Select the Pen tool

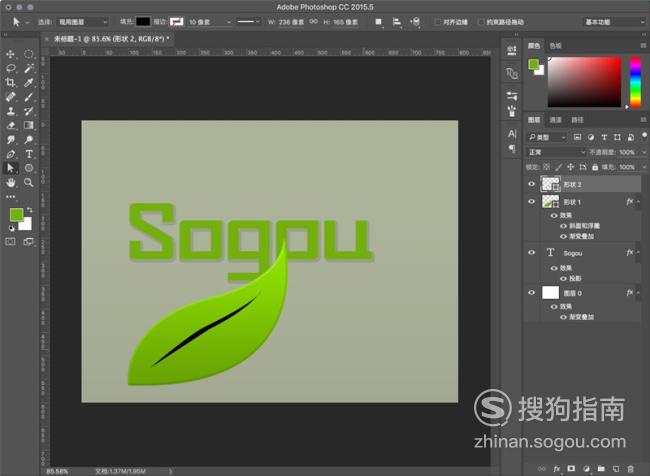(10, 154)
